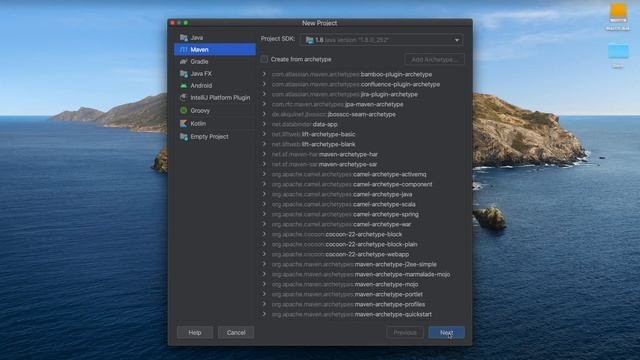The height and width of the screenshot is (360, 640).
Task: Click the Next button
Action: [x=447, y=333]
